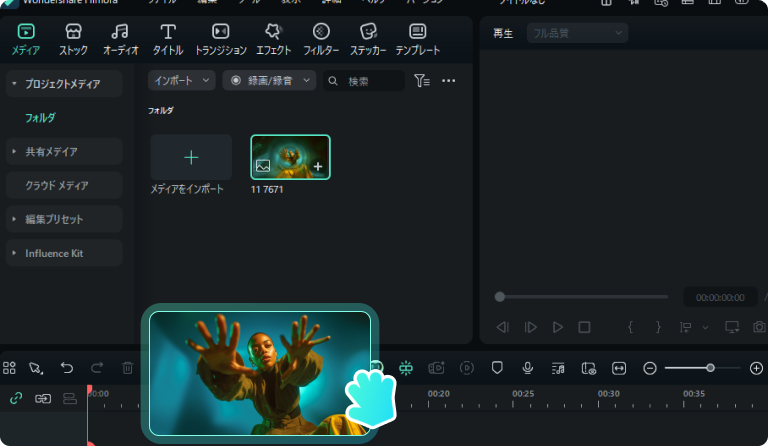Open the インポート dropdown
The width and height of the screenshot is (768, 446).
click(x=181, y=80)
